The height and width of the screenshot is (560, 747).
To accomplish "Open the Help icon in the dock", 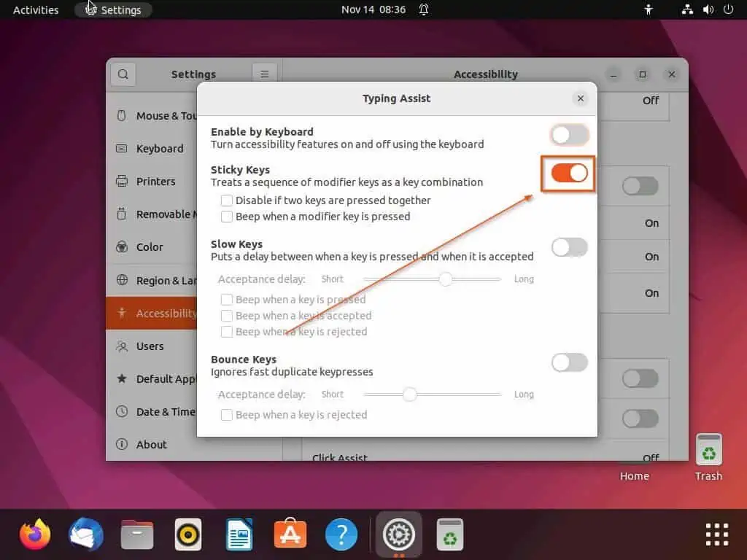I will 341,535.
